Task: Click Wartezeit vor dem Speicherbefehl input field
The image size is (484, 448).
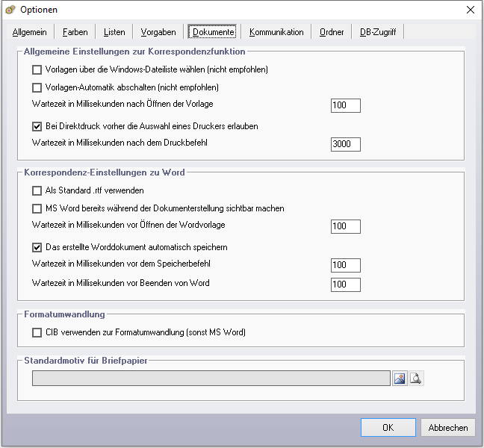Action: 345,265
